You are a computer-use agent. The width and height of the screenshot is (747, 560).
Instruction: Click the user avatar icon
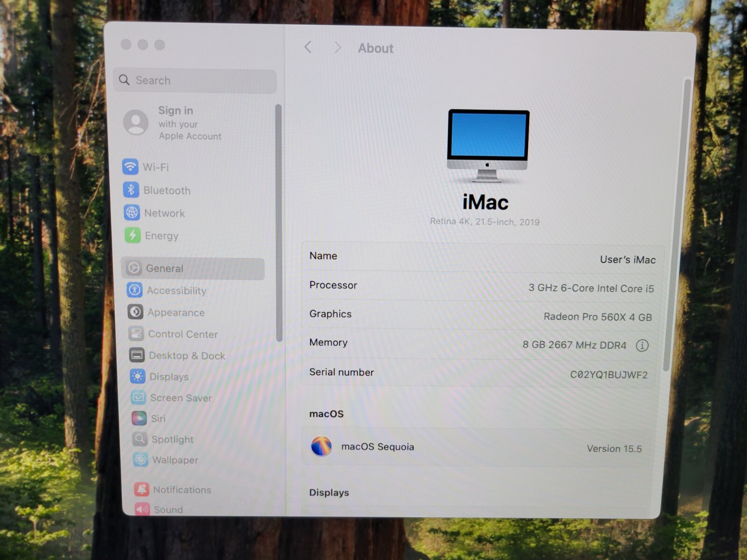[136, 122]
